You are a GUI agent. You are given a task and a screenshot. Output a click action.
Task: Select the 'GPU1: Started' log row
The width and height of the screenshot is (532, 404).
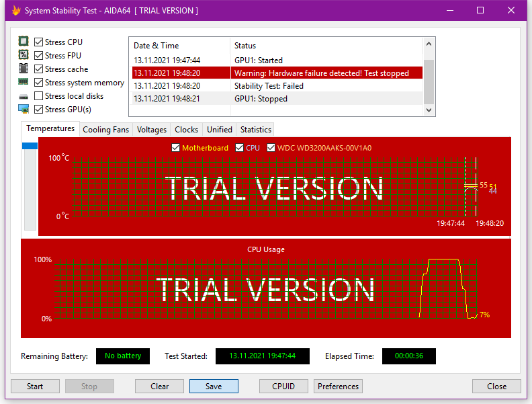(x=277, y=60)
